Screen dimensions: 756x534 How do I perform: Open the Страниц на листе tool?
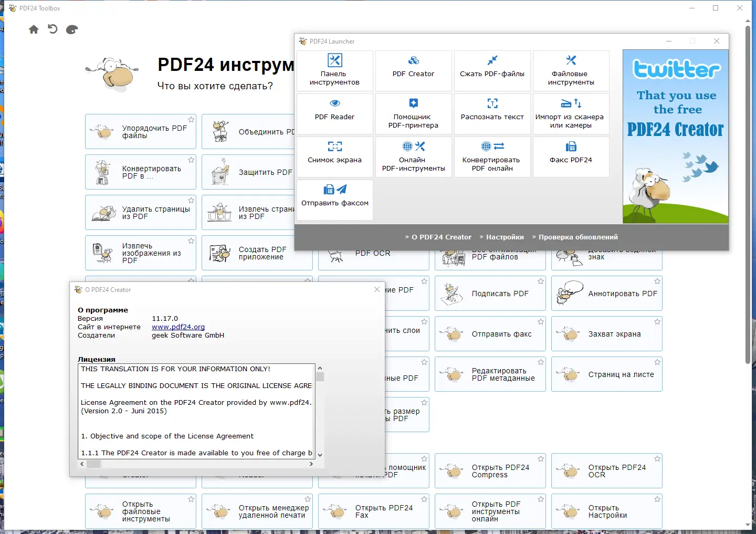[x=607, y=374]
